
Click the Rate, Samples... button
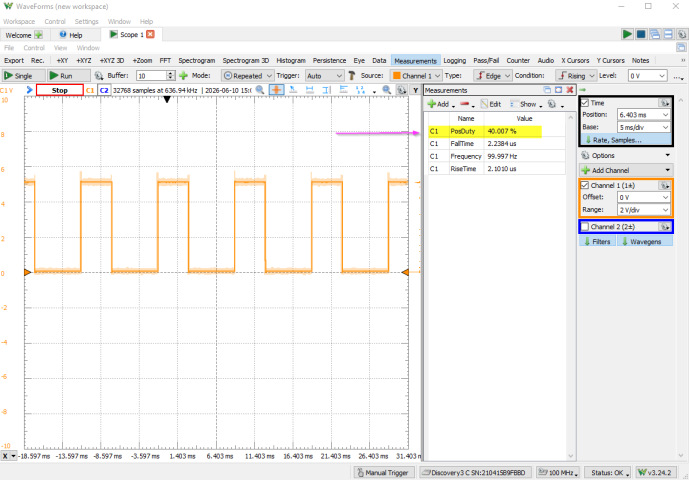626,140
